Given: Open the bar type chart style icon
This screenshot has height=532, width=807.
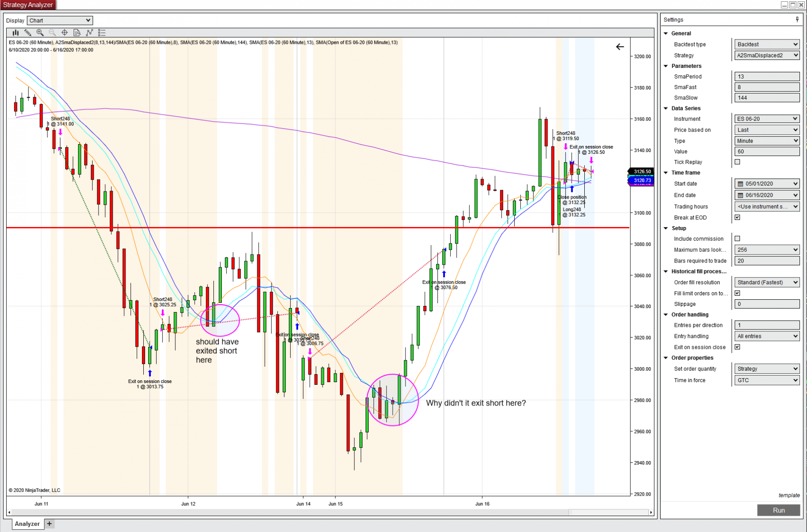Looking at the screenshot, I should click(x=16, y=32).
